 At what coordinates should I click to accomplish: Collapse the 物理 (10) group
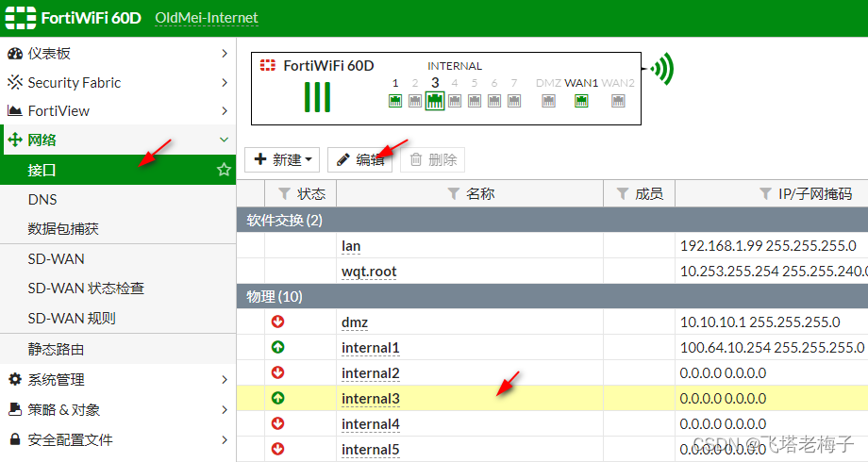click(553, 297)
